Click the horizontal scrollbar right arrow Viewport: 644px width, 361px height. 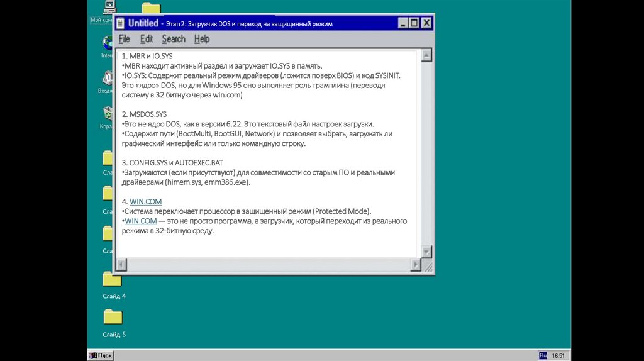(416, 265)
